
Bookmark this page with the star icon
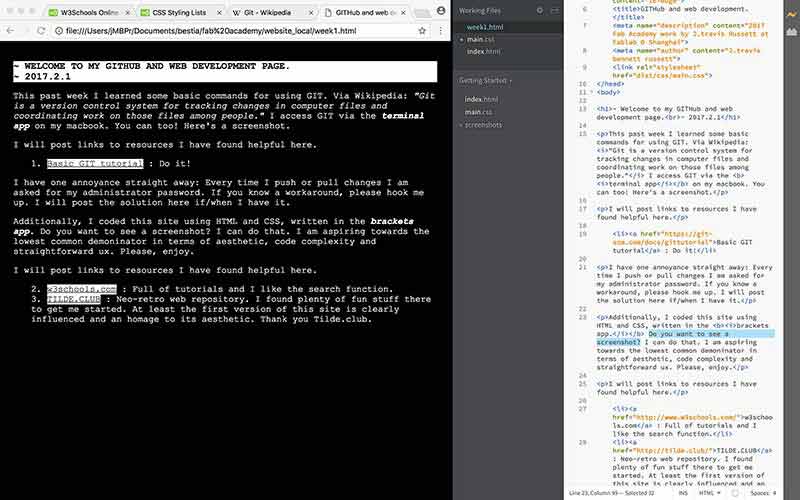[422, 31]
